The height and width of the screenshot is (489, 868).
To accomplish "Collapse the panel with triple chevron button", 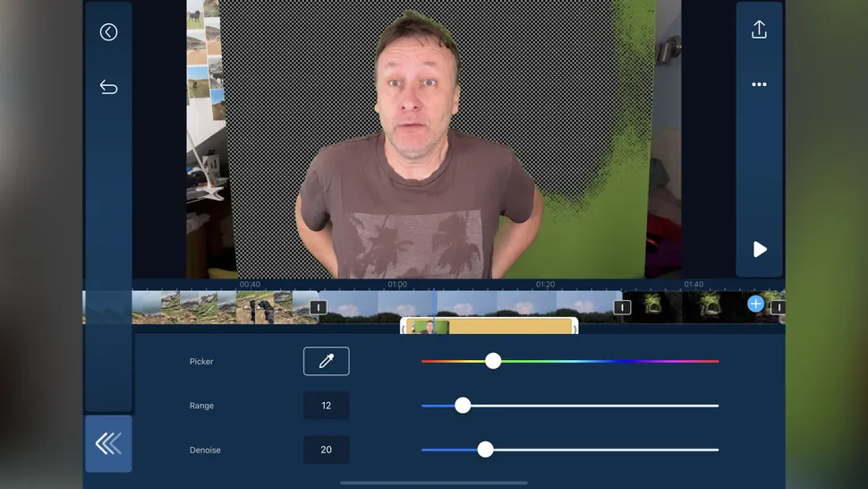I will pyautogui.click(x=108, y=443).
